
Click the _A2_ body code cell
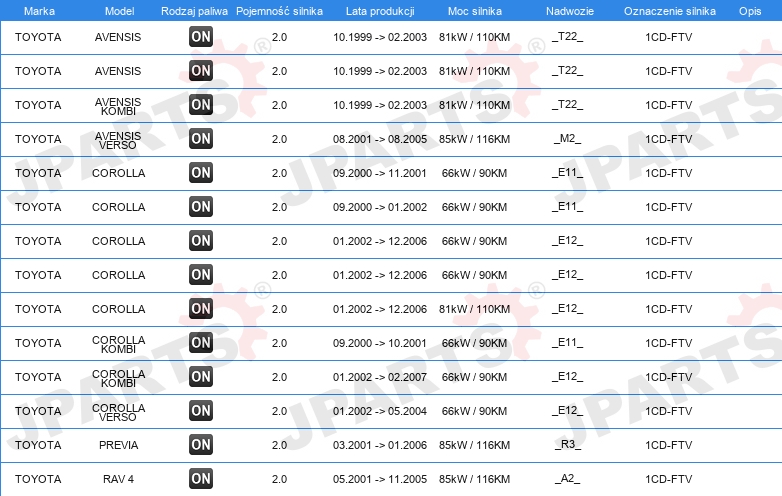pos(568,479)
